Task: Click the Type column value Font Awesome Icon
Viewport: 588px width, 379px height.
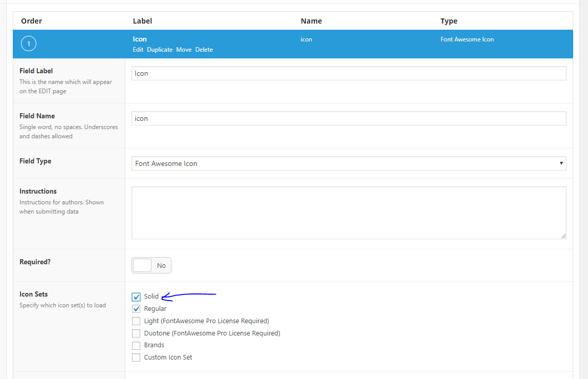Action: click(x=467, y=39)
